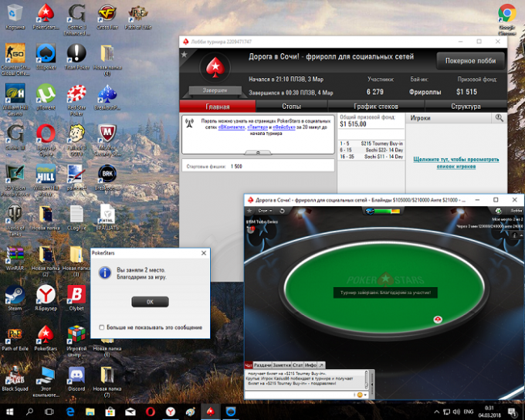Open Cross Fire desktop shortcut
Screen dimensions: 525x420
tap(107, 17)
